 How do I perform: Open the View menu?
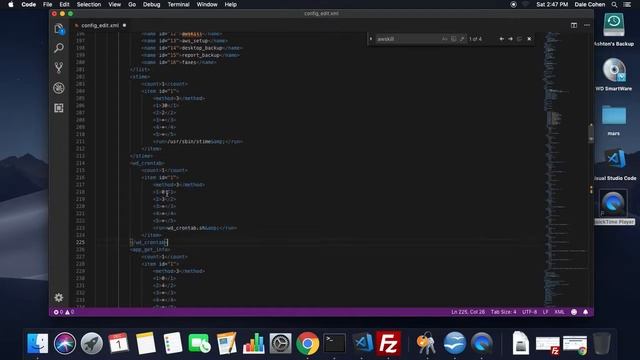pos(114,4)
